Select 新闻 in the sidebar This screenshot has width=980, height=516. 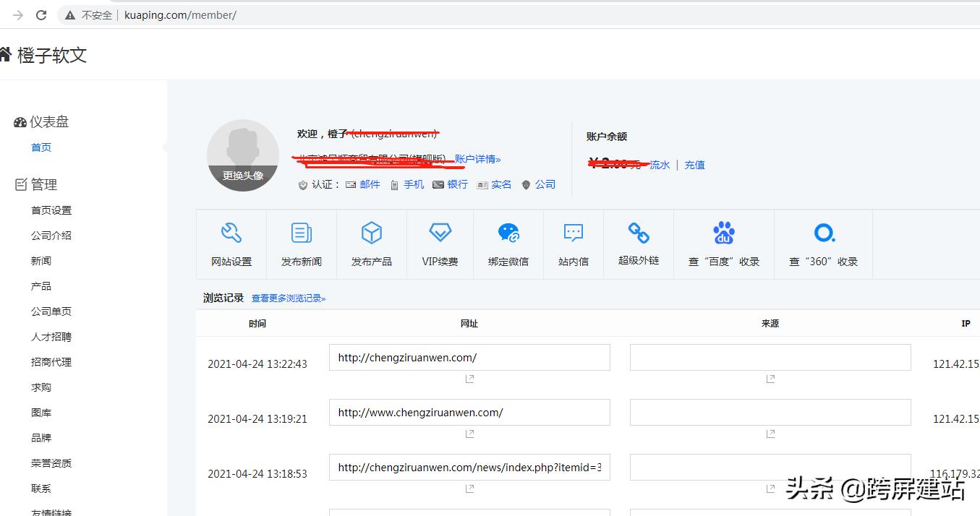(41, 261)
